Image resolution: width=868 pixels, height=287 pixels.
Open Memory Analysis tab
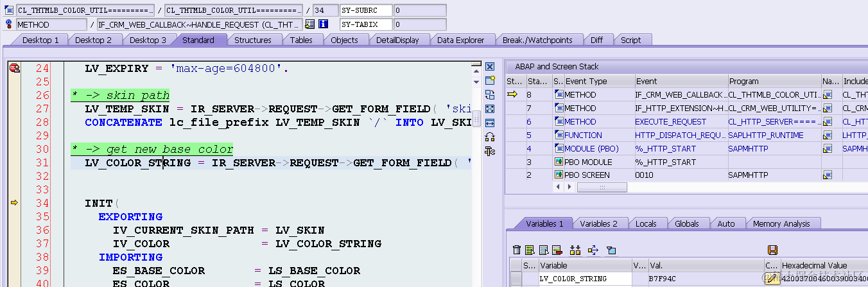point(781,223)
